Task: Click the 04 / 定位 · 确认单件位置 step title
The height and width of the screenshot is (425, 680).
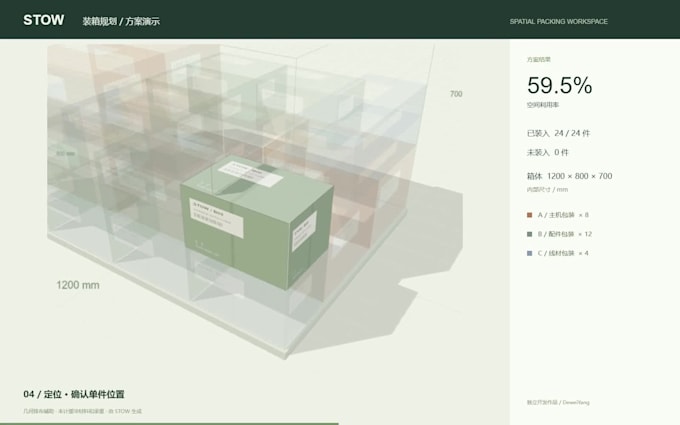Action: (x=74, y=394)
